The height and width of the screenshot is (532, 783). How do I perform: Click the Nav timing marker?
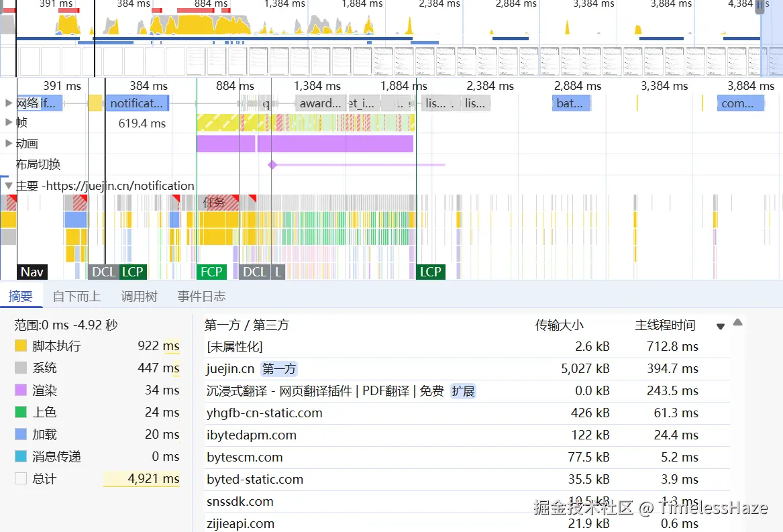(x=32, y=272)
